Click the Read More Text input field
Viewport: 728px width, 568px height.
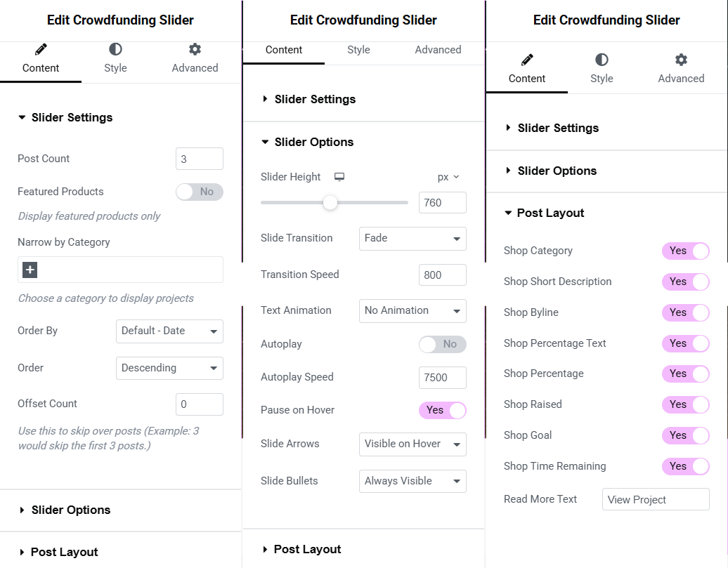click(x=656, y=499)
